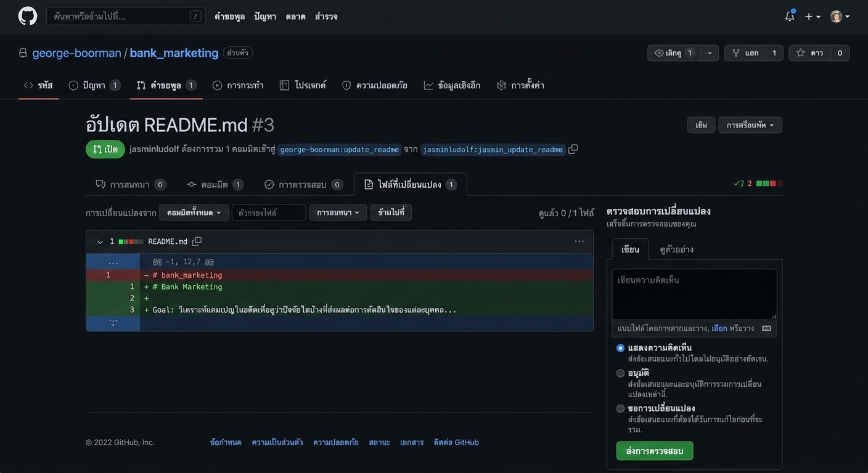The height and width of the screenshot is (473, 868).
Task: Expand hidden lines below the diff
Action: [x=113, y=323]
